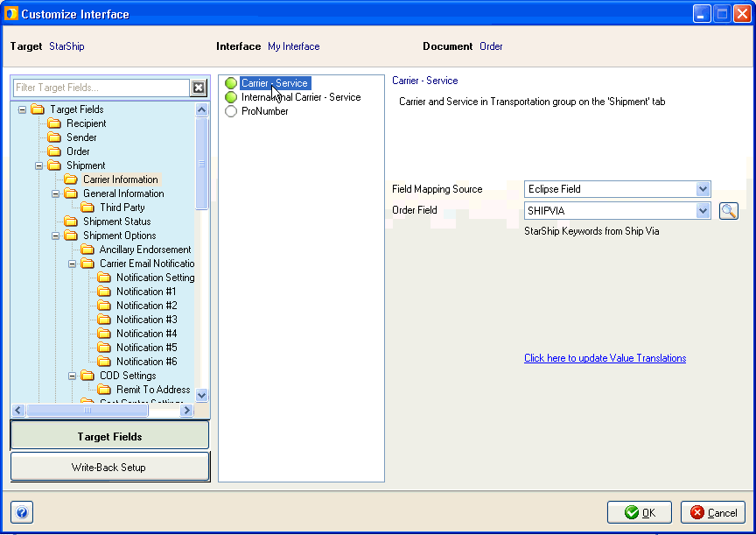The width and height of the screenshot is (756, 535).
Task: Click the Order document link
Action: coord(491,46)
